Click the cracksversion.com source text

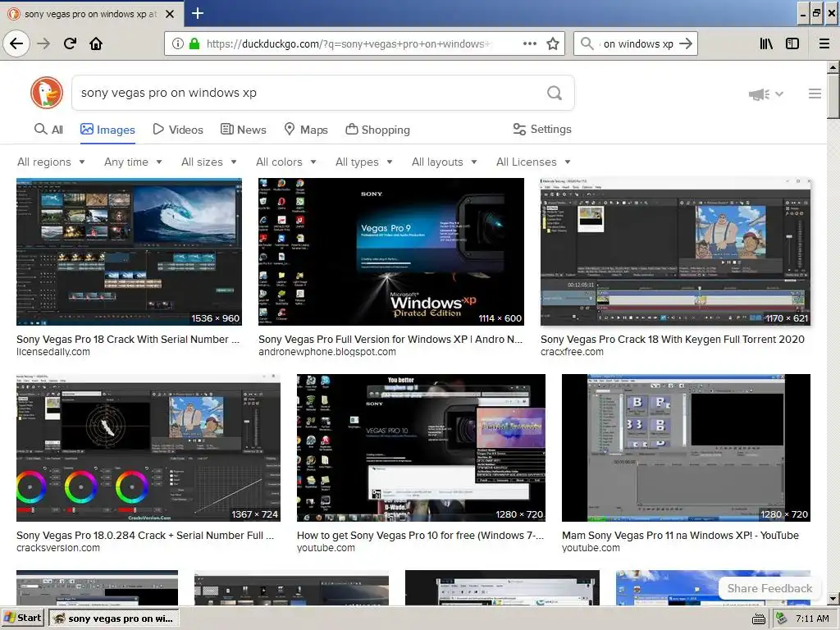(58, 548)
